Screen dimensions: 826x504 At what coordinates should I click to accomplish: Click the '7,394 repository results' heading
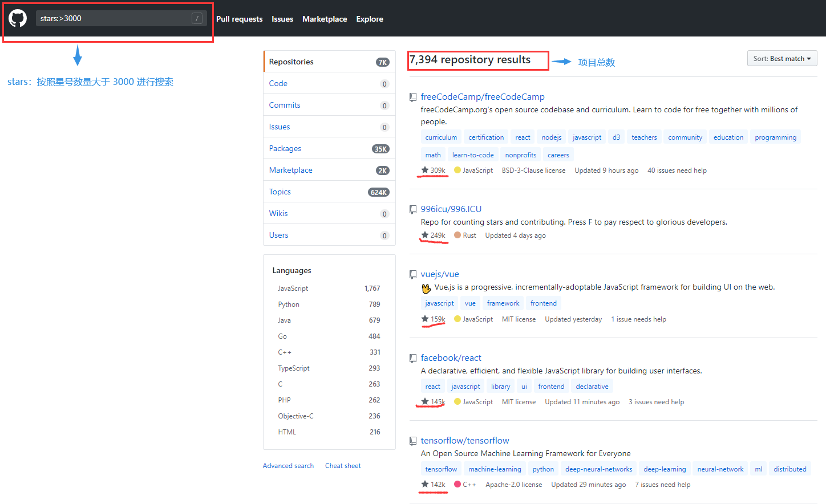tap(470, 60)
